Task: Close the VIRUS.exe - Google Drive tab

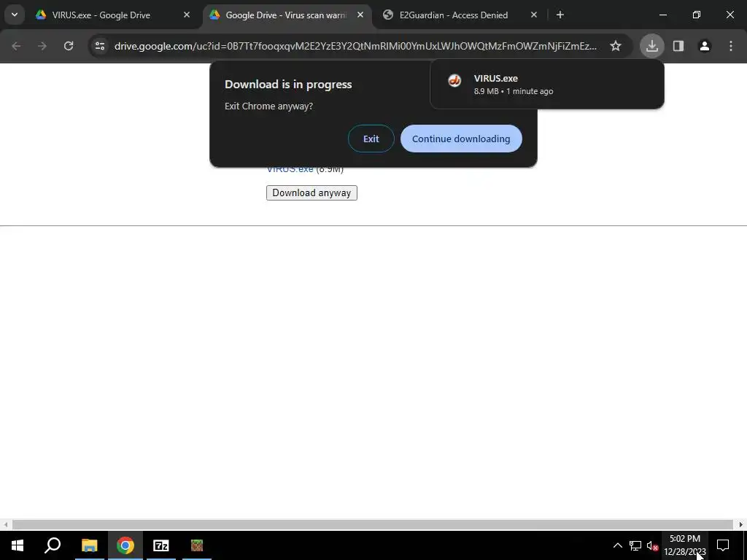Action: pyautogui.click(x=187, y=15)
